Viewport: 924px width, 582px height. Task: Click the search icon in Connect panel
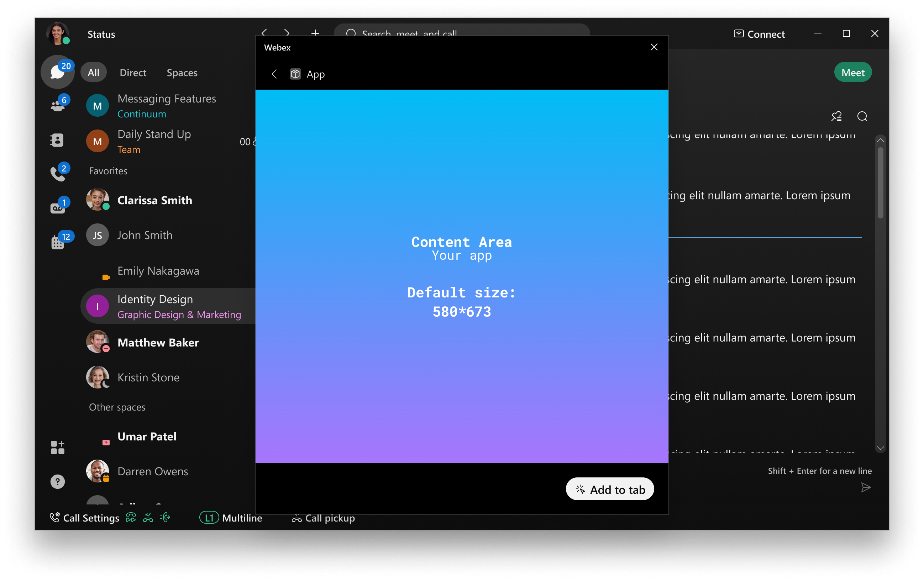(861, 116)
